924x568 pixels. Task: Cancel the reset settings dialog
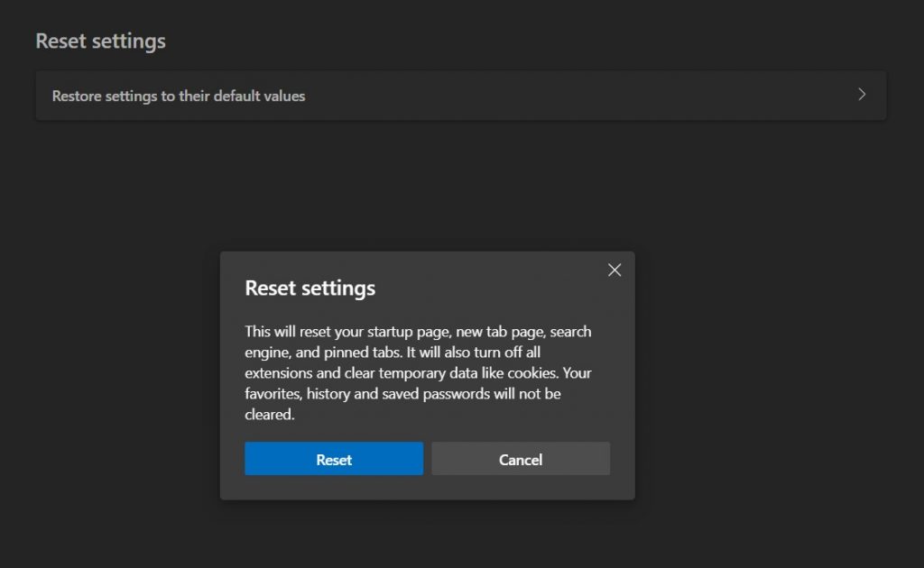point(520,459)
